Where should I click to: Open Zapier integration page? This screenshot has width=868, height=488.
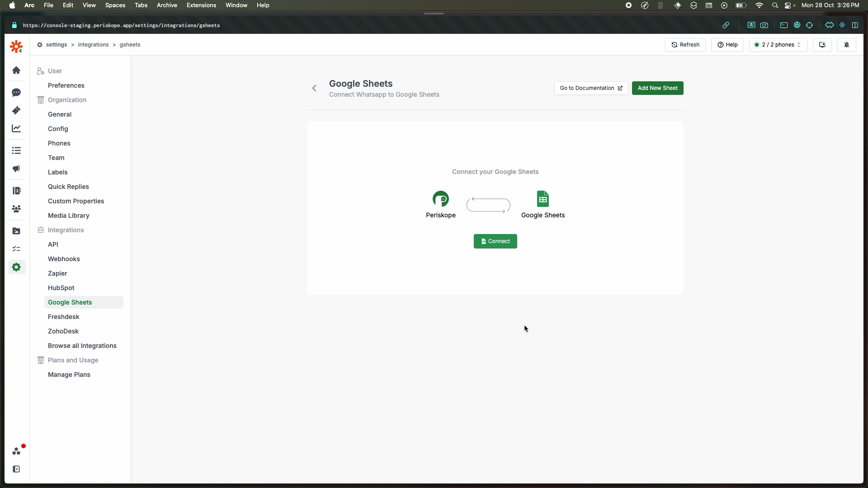[x=57, y=273]
